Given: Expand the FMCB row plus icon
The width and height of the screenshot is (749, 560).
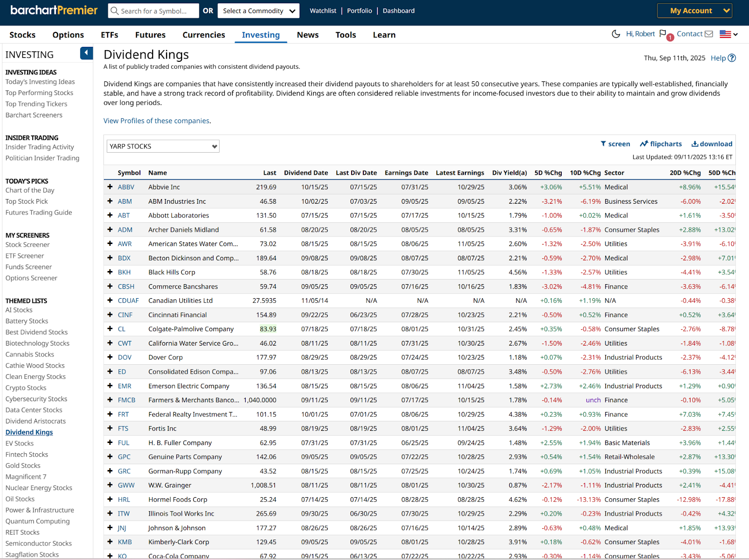Looking at the screenshot, I should click(110, 400).
